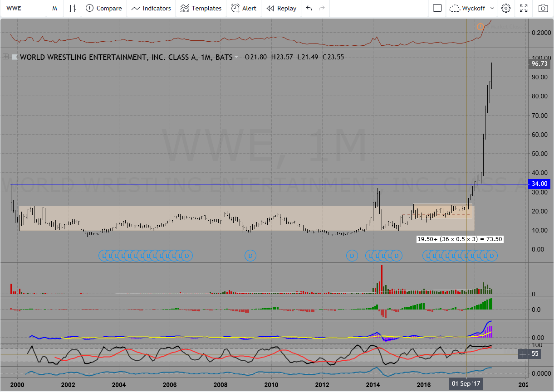The width and height of the screenshot is (554, 392).
Task: Open the M timeframe interval selector
Action: tap(54, 8)
